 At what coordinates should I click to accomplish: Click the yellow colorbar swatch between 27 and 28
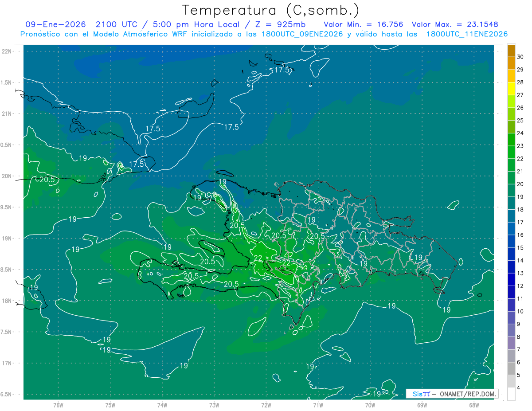511,89
